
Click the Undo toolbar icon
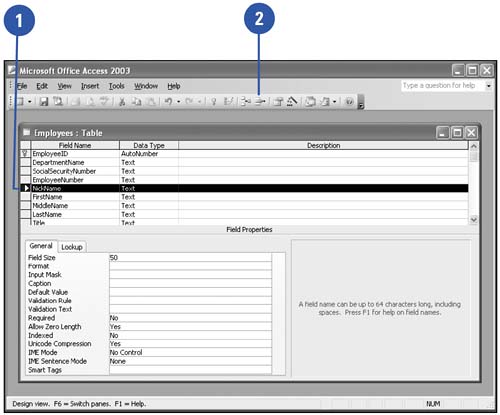click(x=168, y=101)
